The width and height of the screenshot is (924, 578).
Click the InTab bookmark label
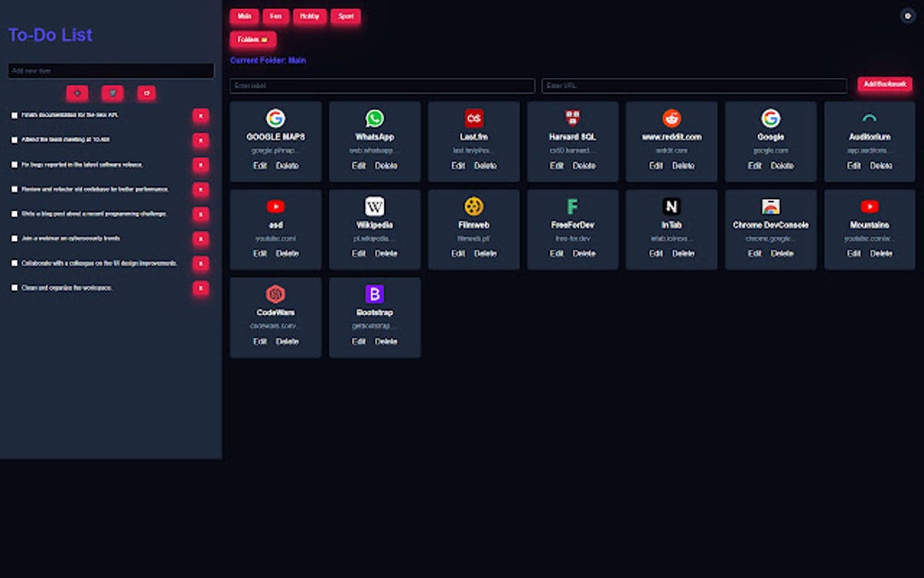671,225
